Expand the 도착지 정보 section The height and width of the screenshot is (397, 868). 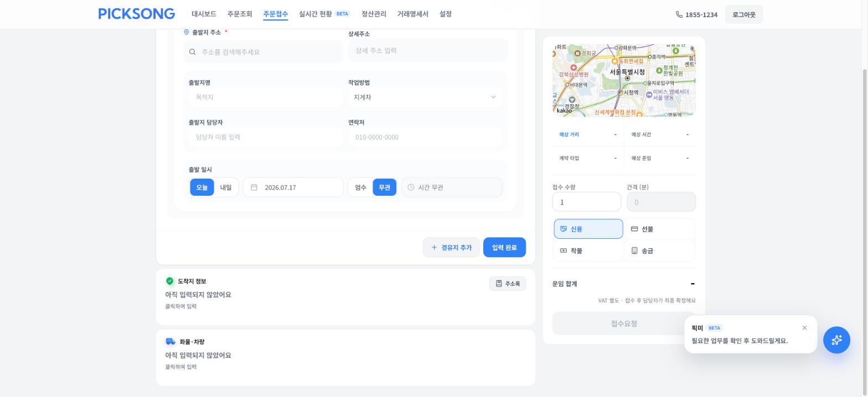coord(345,297)
